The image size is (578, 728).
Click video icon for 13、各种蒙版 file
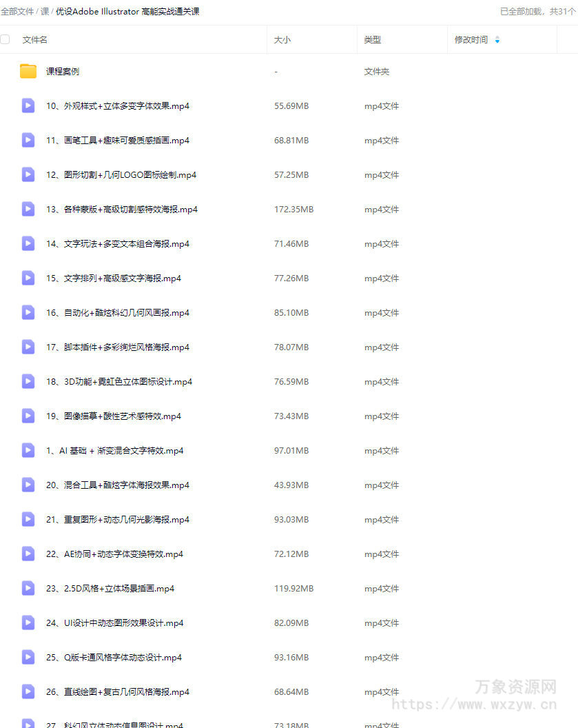pos(28,210)
